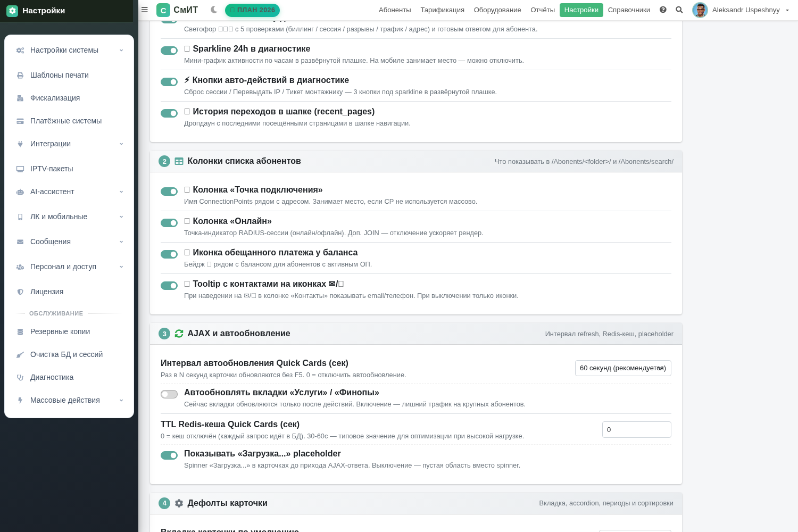Toggle История переходов в шапке switch
This screenshot has height=532, width=798.
pyautogui.click(x=169, y=113)
